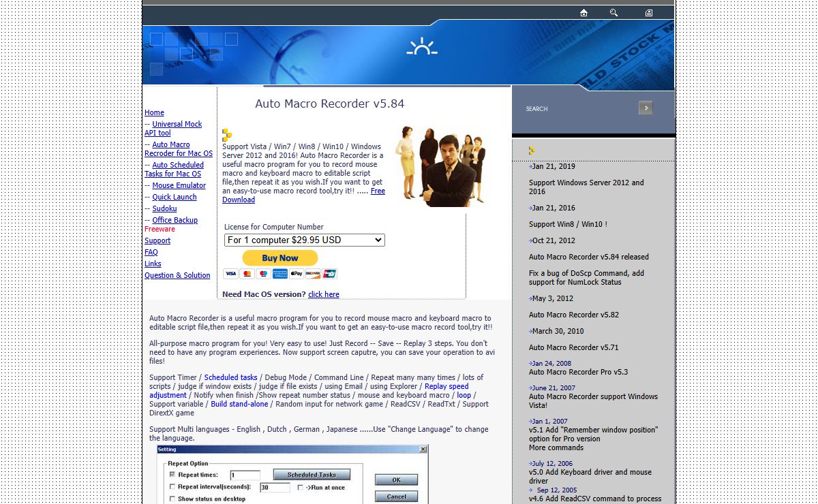Image resolution: width=818 pixels, height=504 pixels.
Task: Open the Links page in sidebar
Action: pos(153,264)
